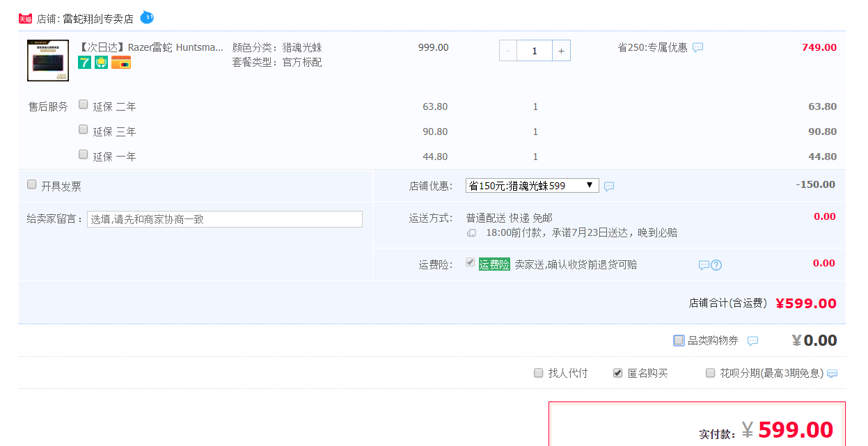Click the info bubble after 花呗分期(最高3期免息)
The height and width of the screenshot is (446, 868).
832,374
